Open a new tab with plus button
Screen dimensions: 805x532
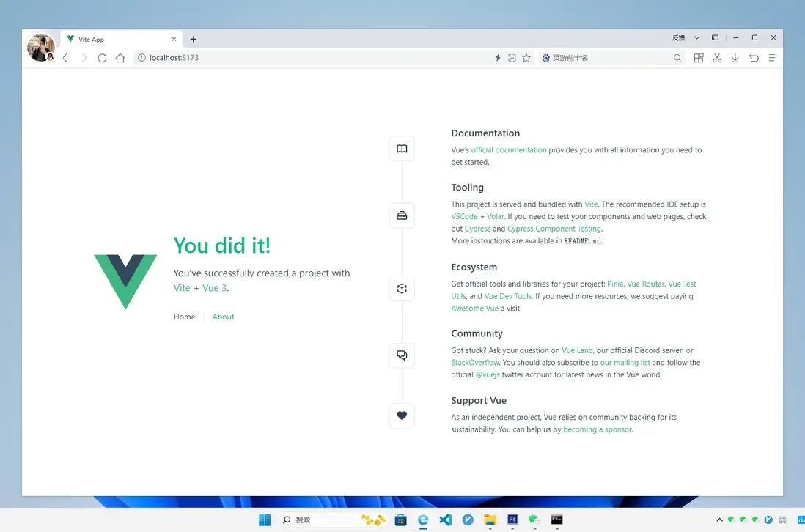(193, 39)
